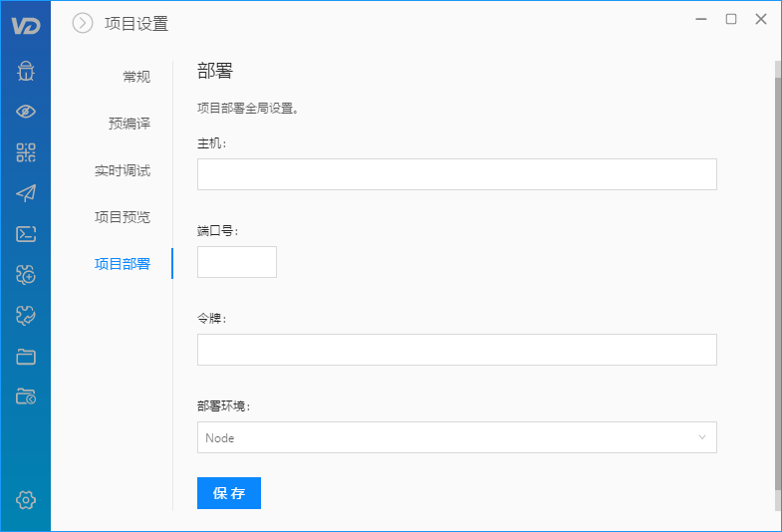Minimize the window

701,19
